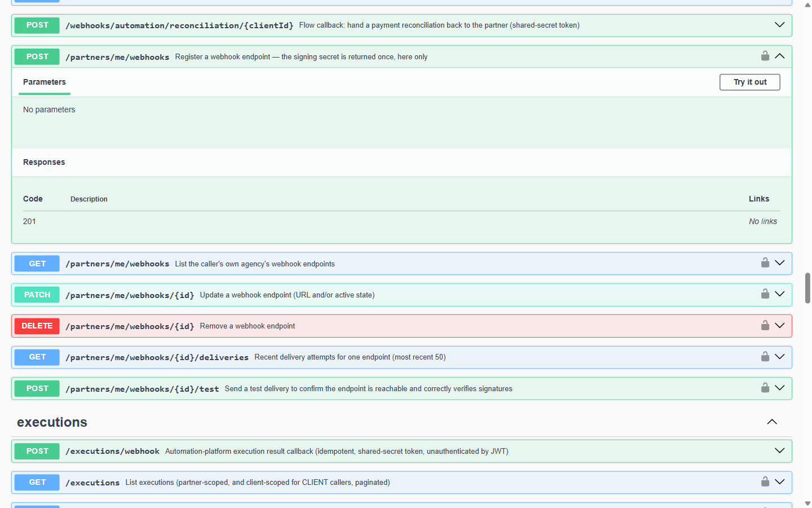Click the GET badge for deliveries endpoint
The height and width of the screenshot is (508, 812).
click(x=37, y=357)
